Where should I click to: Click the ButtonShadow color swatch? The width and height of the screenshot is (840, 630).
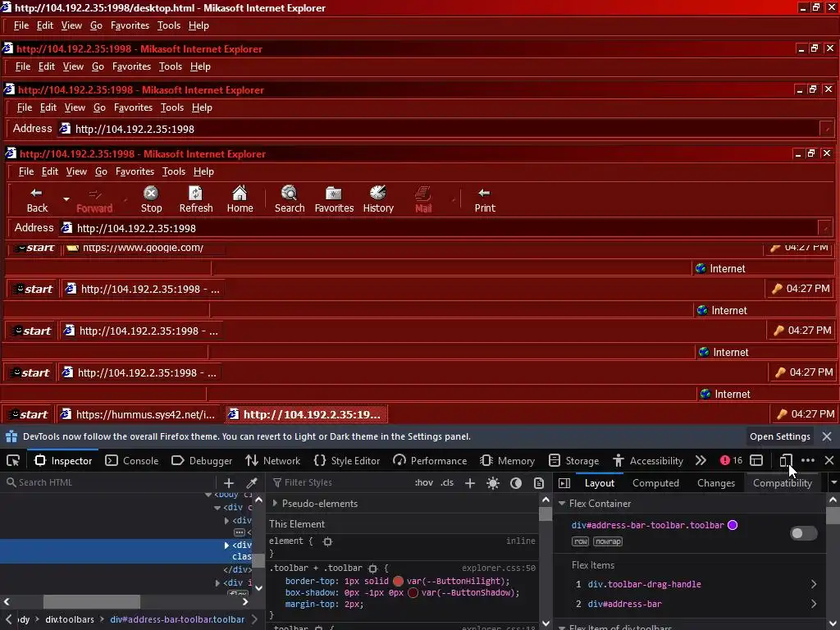tap(413, 593)
